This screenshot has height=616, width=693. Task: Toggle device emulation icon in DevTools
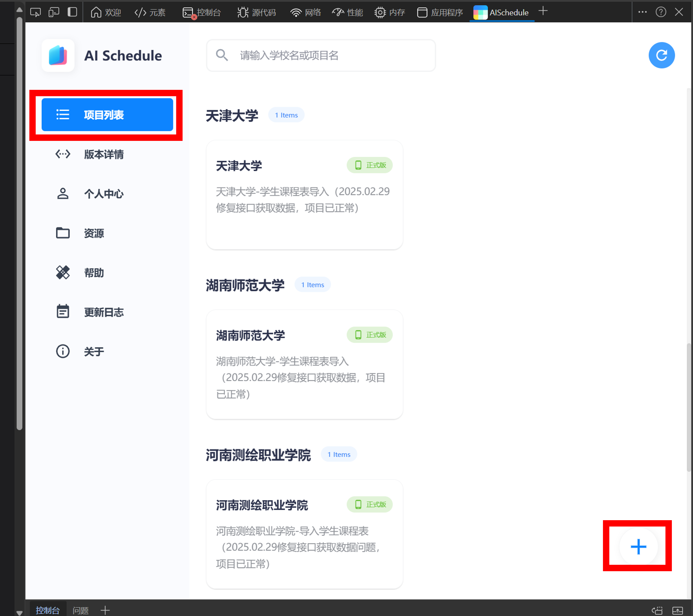[53, 12]
